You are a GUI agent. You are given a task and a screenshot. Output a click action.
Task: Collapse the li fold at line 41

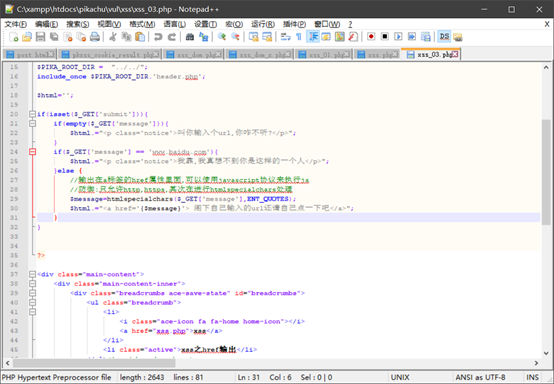pyautogui.click(x=33, y=312)
